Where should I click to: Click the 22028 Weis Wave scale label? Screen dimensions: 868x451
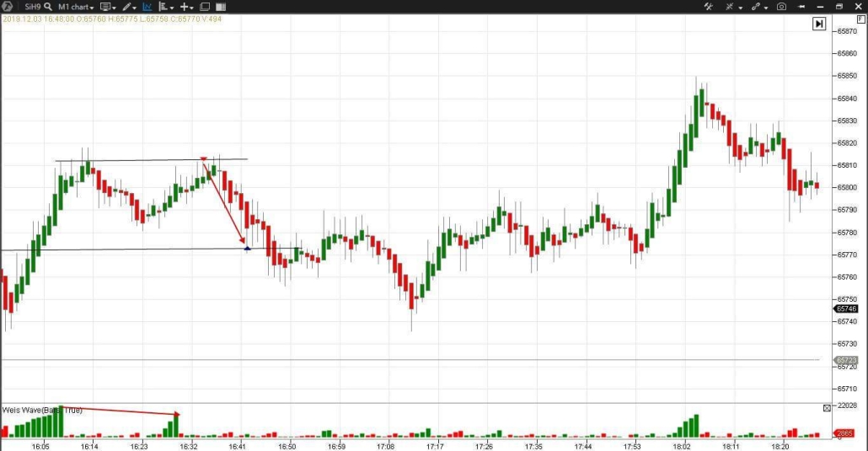(x=847, y=406)
